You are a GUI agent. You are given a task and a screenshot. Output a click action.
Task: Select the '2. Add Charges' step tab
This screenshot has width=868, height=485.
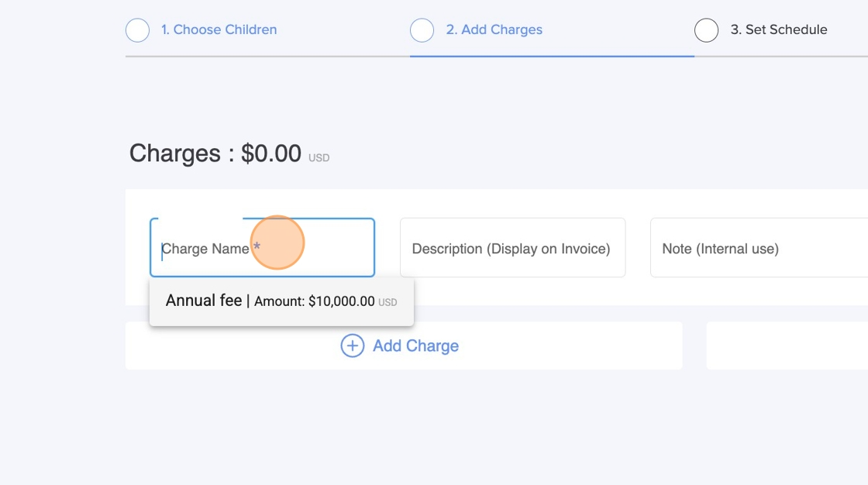click(494, 30)
